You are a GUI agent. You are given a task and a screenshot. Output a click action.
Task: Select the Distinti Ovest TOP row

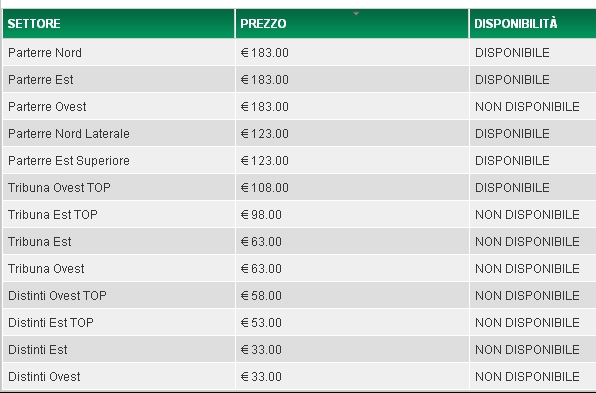300,296
